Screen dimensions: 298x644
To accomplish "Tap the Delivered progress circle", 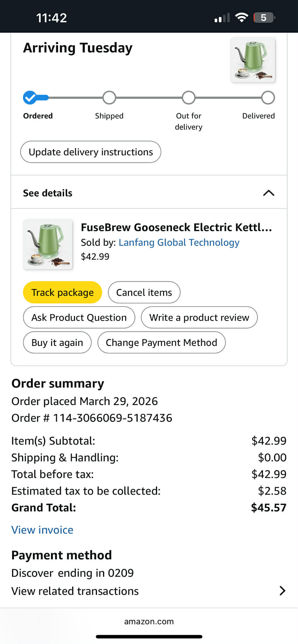I will tap(268, 98).
